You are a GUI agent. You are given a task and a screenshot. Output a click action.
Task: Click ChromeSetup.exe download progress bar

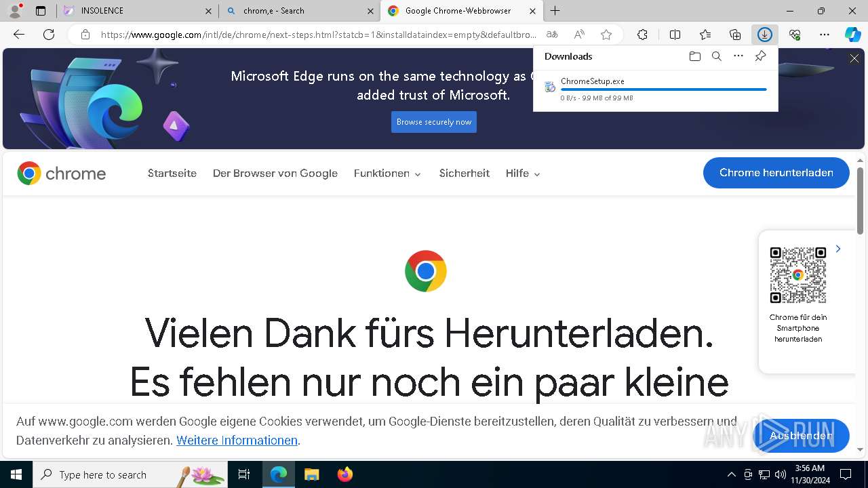(664, 89)
